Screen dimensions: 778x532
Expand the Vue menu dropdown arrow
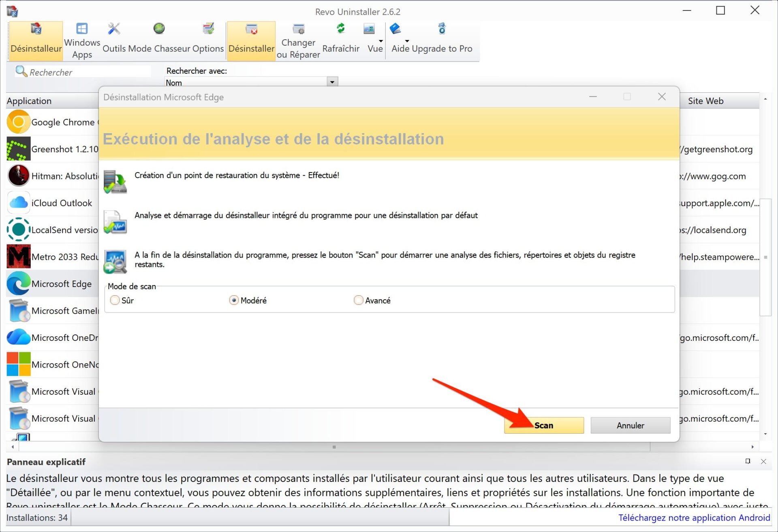point(380,41)
